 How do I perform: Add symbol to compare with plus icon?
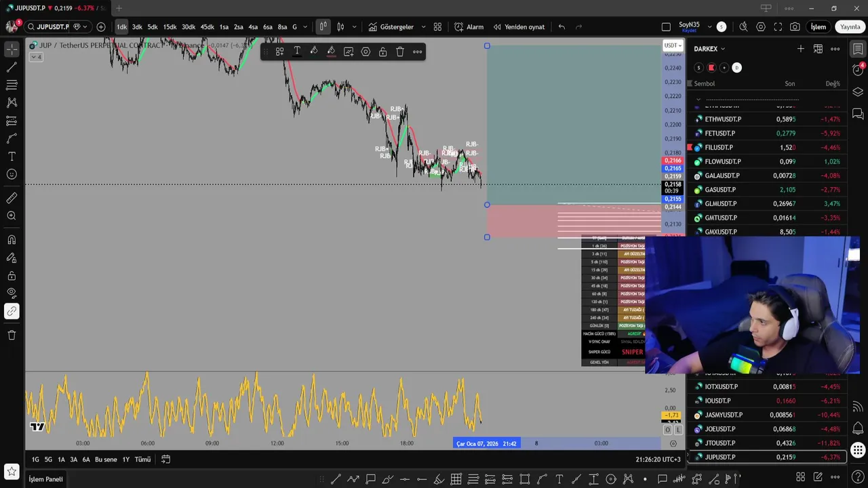point(101,27)
